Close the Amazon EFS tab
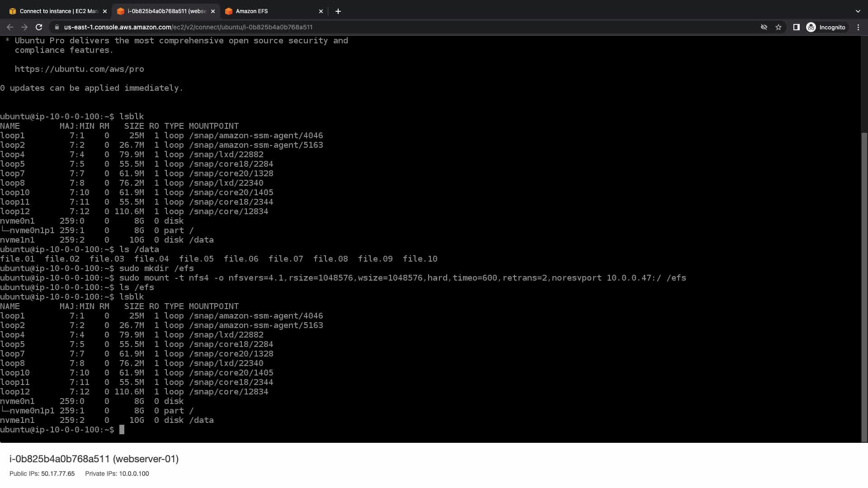Image resolution: width=868 pixels, height=488 pixels. (321, 11)
